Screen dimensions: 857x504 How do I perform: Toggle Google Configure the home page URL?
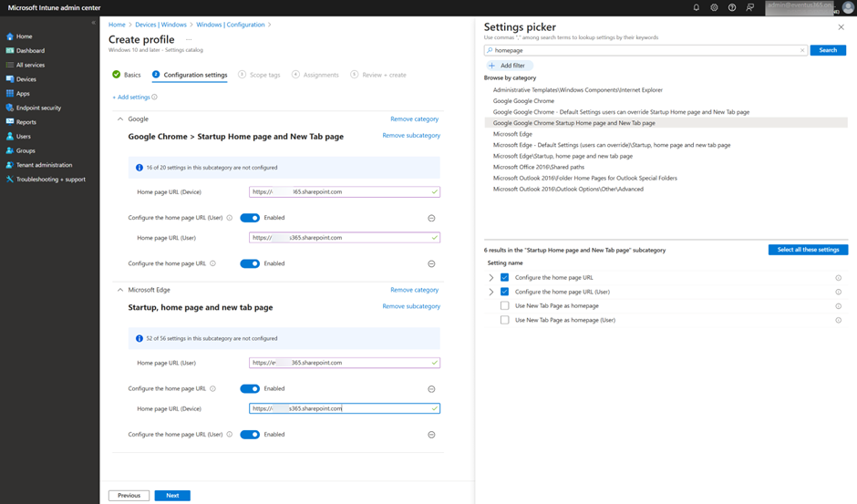[x=250, y=263]
